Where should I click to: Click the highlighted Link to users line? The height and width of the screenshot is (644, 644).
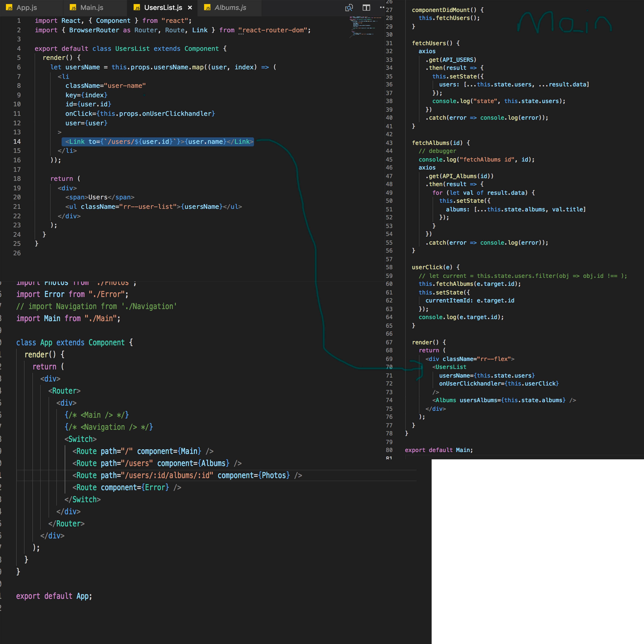point(158,142)
